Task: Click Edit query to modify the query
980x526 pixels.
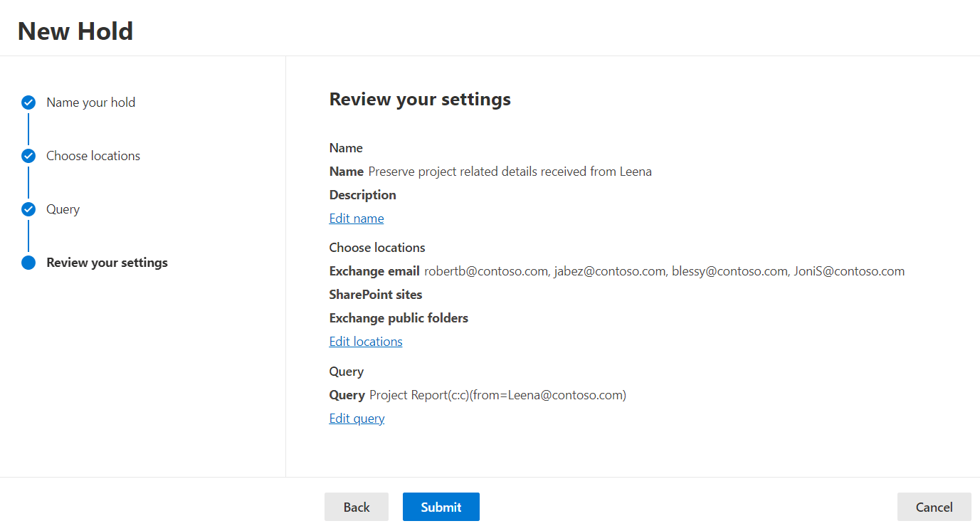Action: pos(356,418)
